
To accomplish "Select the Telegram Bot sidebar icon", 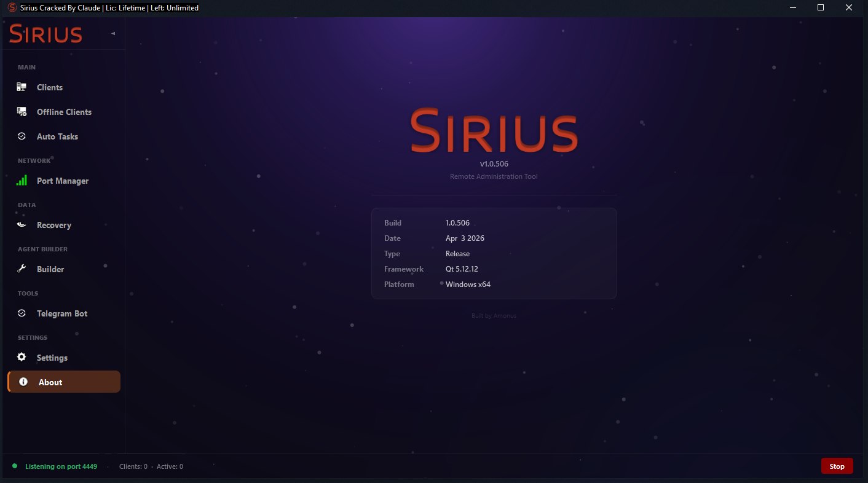I will (x=22, y=313).
